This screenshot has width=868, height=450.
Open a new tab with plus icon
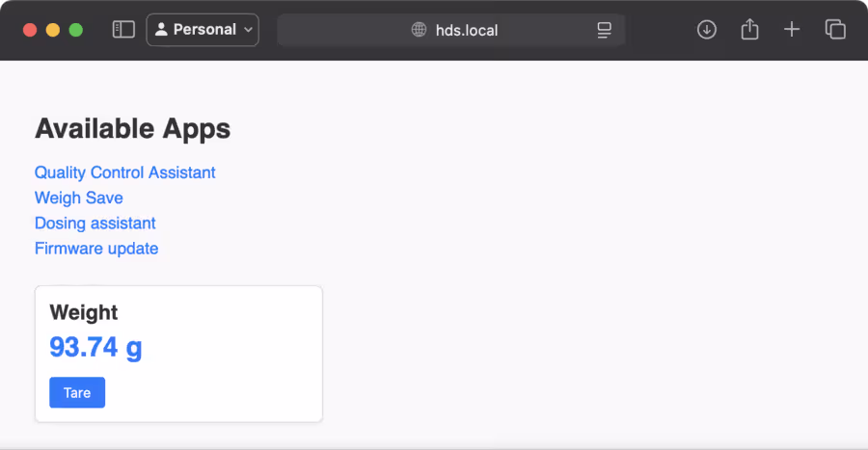(792, 30)
